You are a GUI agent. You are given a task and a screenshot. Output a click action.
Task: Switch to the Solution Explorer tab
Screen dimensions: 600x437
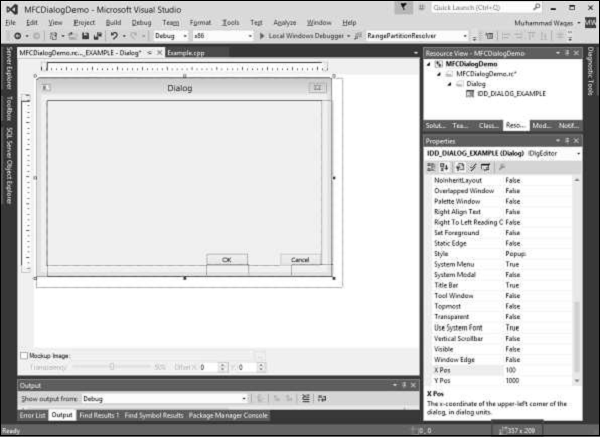click(x=435, y=126)
